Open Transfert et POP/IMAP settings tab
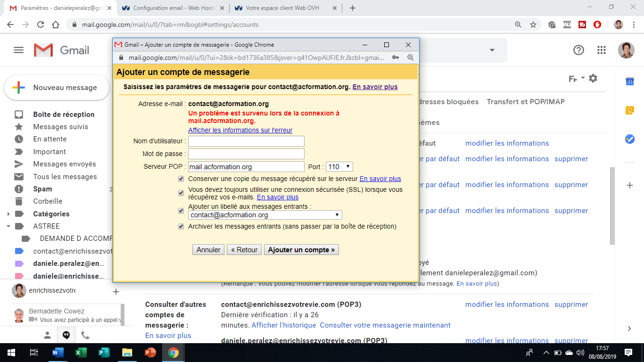 coord(526,102)
